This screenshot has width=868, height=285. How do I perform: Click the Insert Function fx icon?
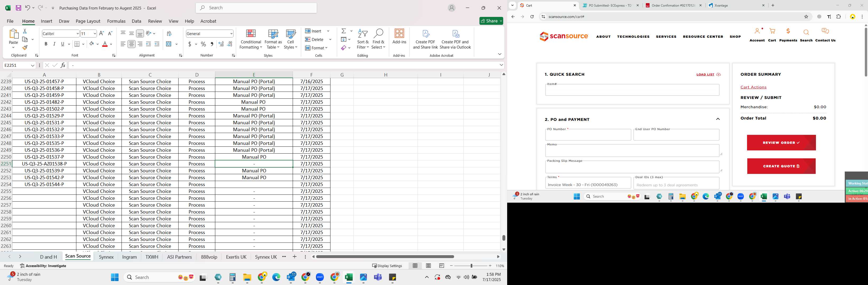63,65
